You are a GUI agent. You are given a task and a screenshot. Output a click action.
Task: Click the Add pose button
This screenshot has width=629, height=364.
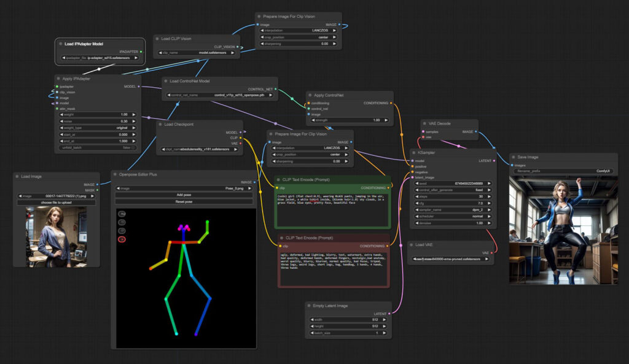(184, 195)
